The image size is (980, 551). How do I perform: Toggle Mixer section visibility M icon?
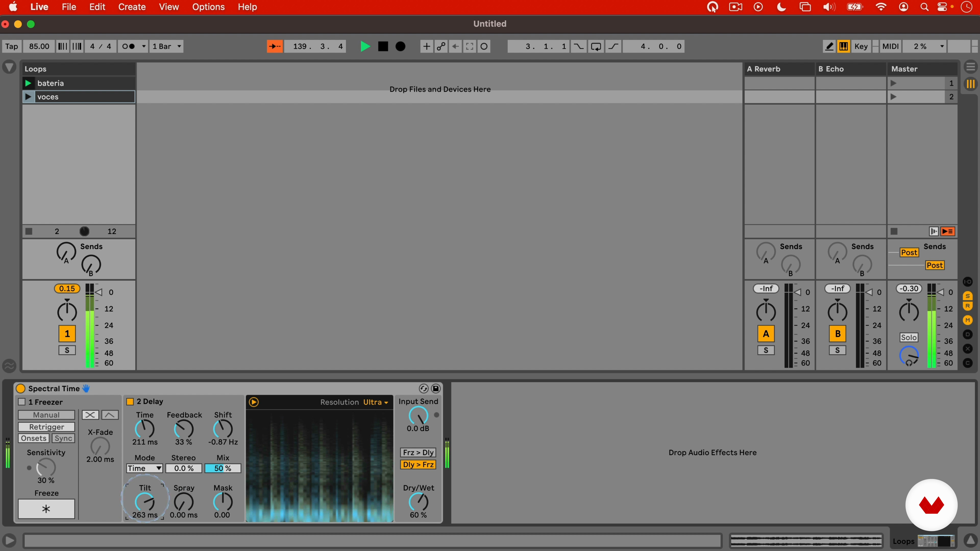point(967,320)
